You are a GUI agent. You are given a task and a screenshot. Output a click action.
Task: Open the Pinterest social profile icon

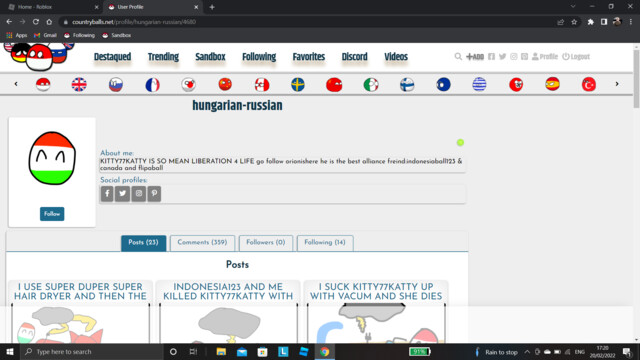tap(154, 193)
